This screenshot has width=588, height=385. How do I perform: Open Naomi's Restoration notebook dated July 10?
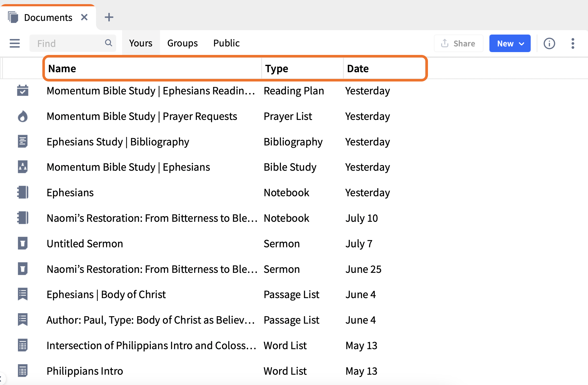pos(152,218)
